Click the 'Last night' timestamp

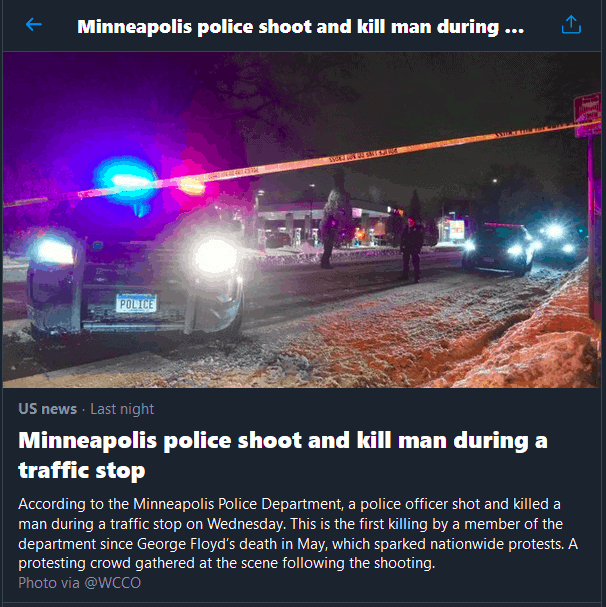pos(122,409)
